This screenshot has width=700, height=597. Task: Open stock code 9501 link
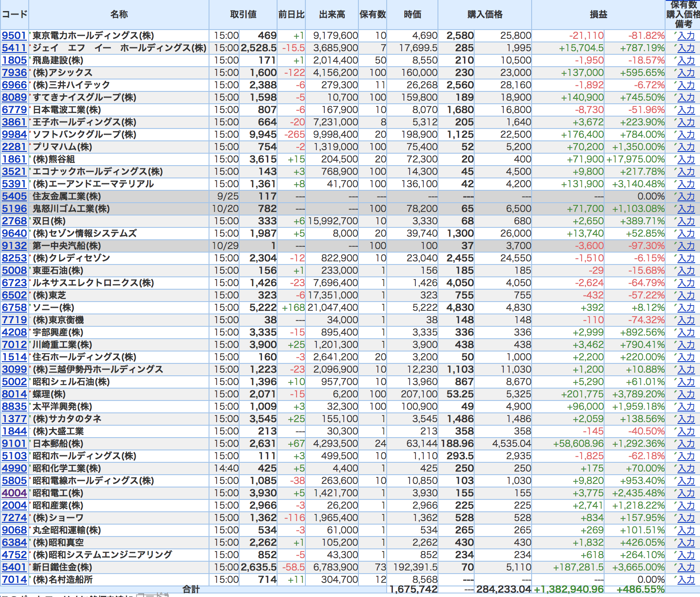[x=14, y=36]
